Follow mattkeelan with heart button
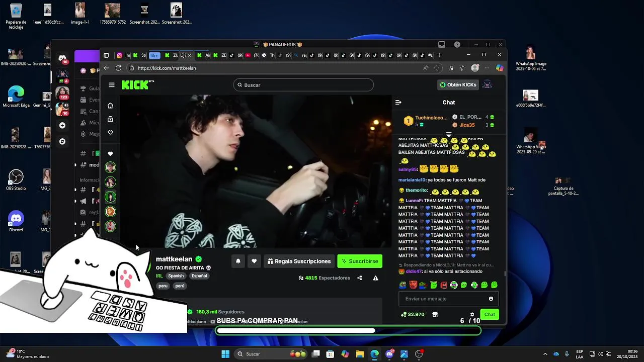The height and width of the screenshot is (362, 644). [254, 261]
